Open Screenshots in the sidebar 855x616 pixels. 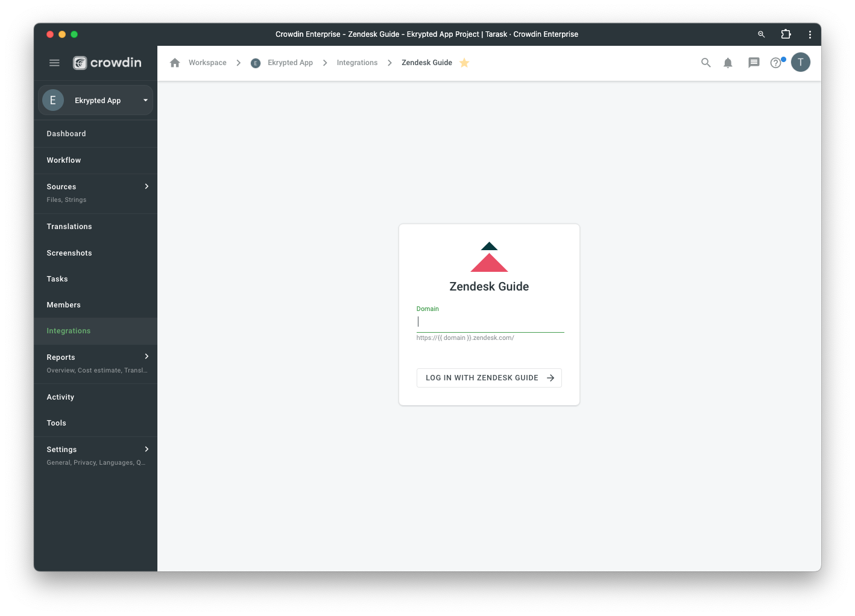tap(95, 253)
